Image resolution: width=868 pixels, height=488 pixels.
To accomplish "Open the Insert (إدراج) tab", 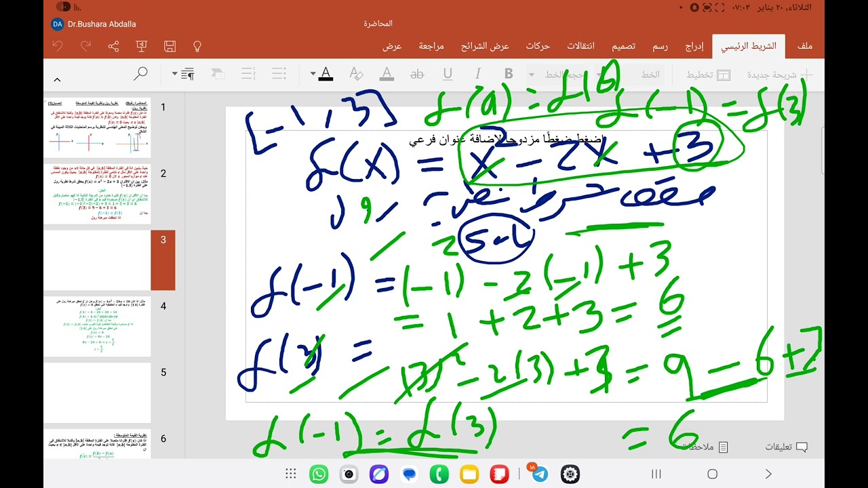I will [694, 46].
